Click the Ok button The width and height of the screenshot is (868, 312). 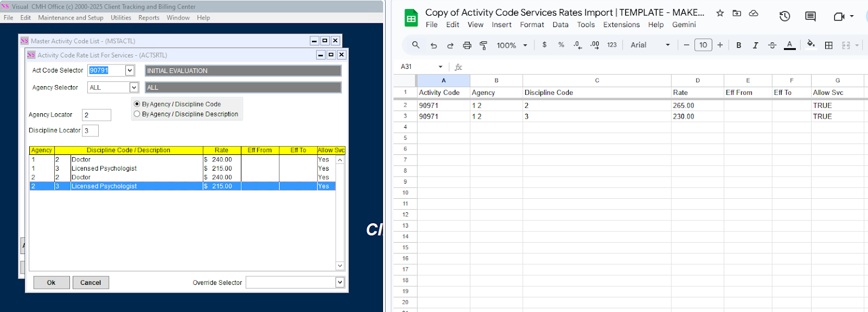(x=52, y=283)
